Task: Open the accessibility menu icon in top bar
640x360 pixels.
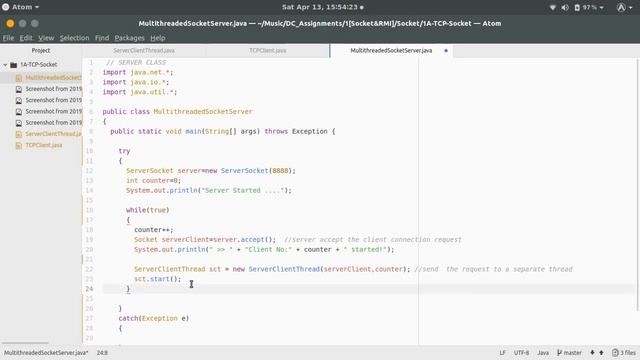Action: (624, 7)
